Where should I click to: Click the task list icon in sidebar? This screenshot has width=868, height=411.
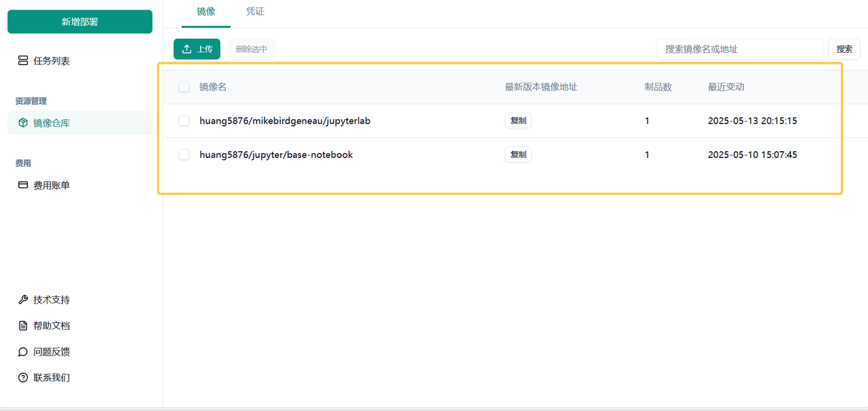(23, 61)
